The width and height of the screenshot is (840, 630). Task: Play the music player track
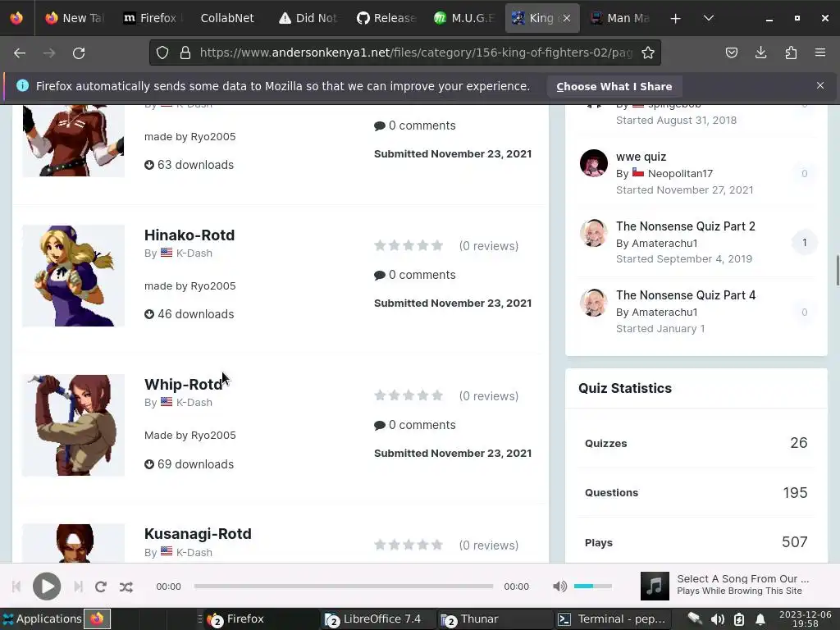pyautogui.click(x=47, y=587)
